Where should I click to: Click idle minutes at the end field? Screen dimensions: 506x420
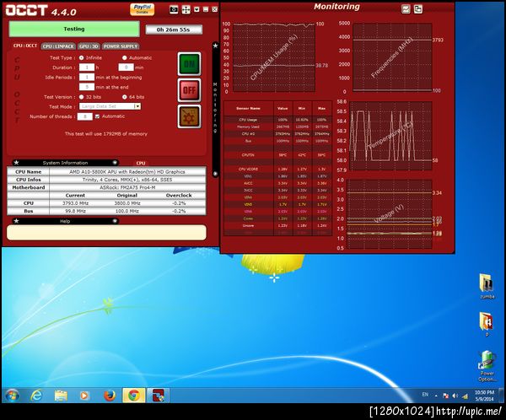[87, 87]
